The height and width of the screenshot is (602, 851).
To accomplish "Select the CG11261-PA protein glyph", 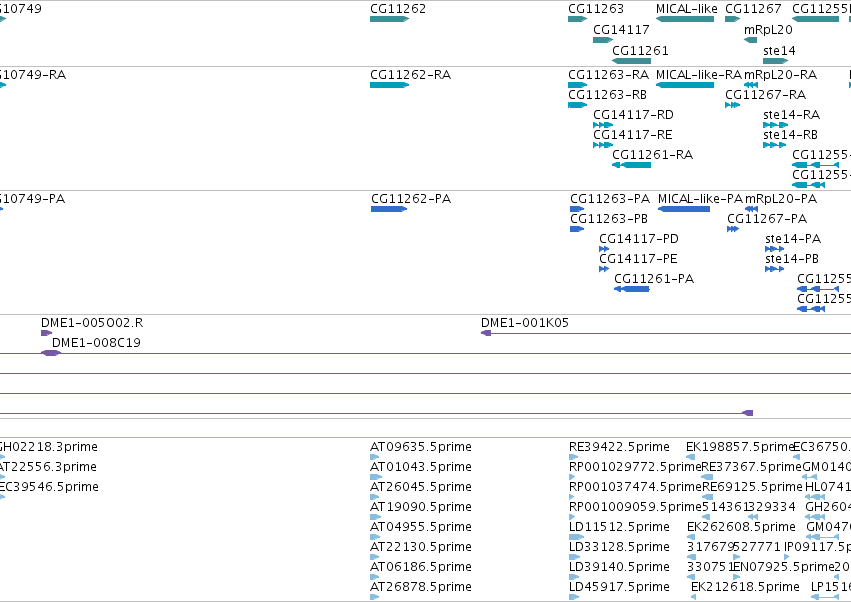I will click(x=632, y=289).
